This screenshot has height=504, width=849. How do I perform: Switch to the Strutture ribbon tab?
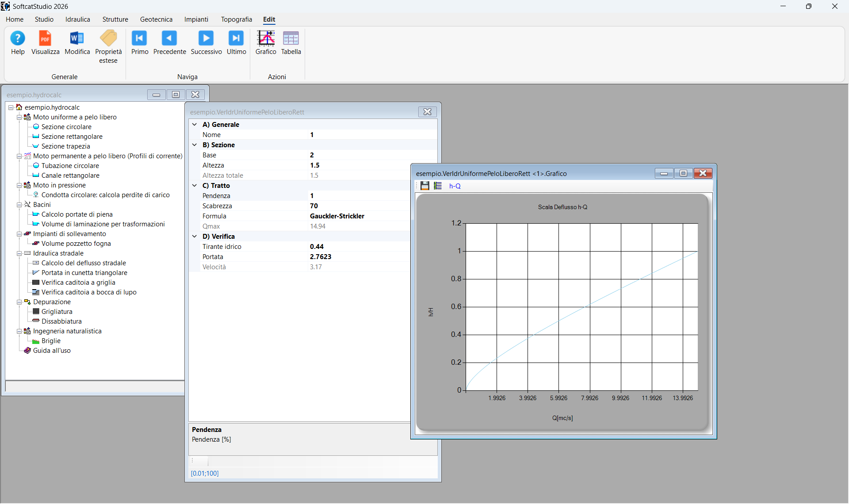(x=115, y=19)
